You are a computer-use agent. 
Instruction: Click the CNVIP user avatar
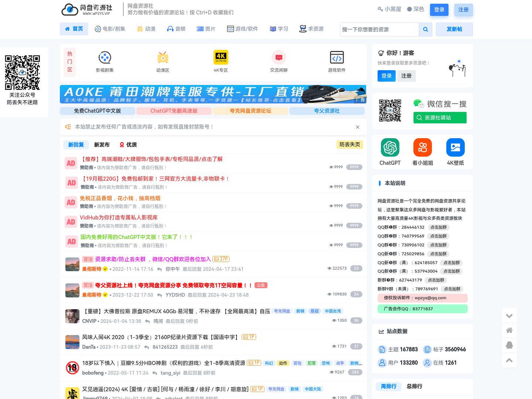tap(72, 316)
